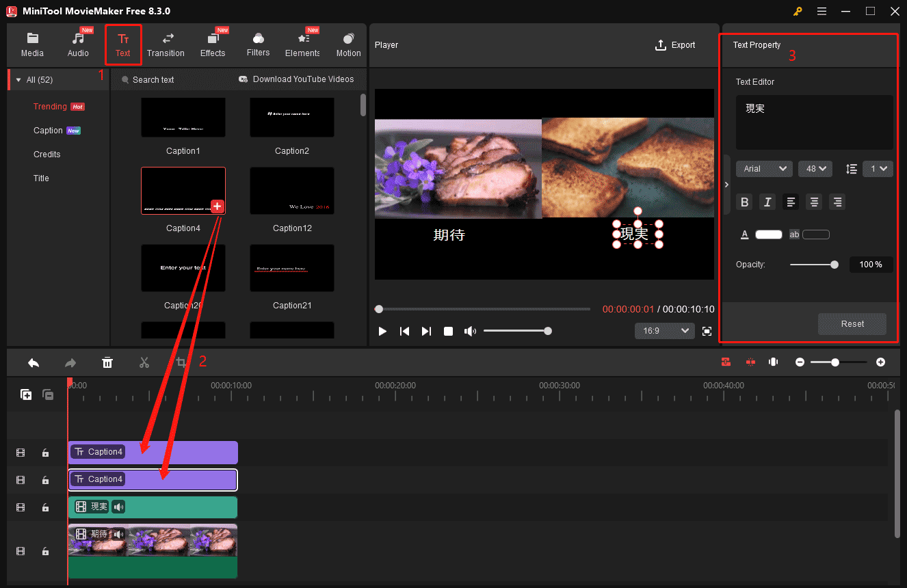This screenshot has height=588, width=907.
Task: Select the Credits category
Action: pyautogui.click(x=47, y=155)
